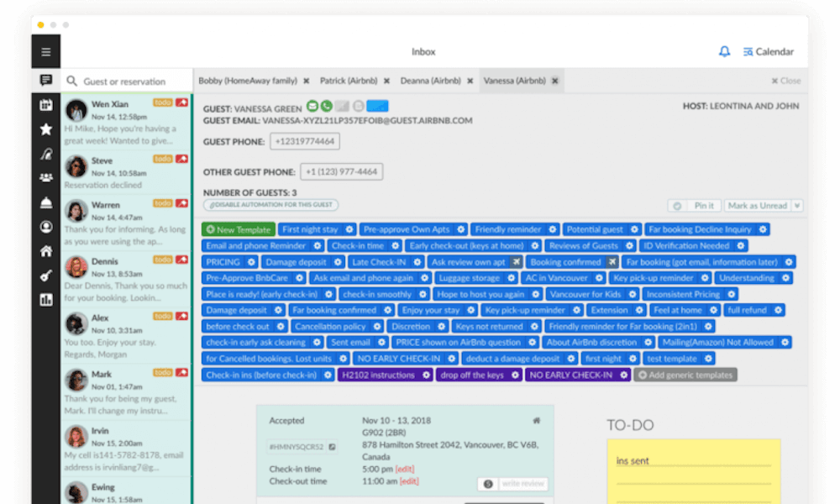Click the red pin icon on Steve's message
Image resolution: width=840 pixels, height=504 pixels.
tap(182, 159)
